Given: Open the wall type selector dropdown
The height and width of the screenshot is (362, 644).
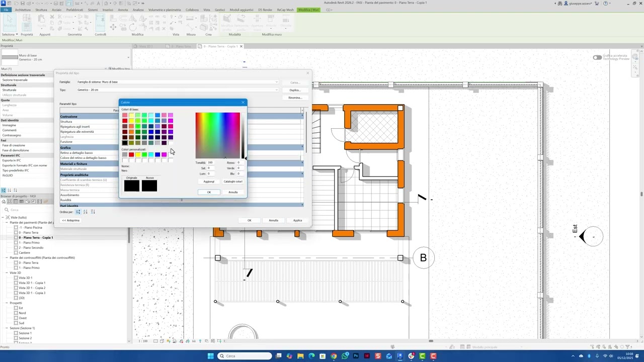Looking at the screenshot, I should (x=128, y=57).
